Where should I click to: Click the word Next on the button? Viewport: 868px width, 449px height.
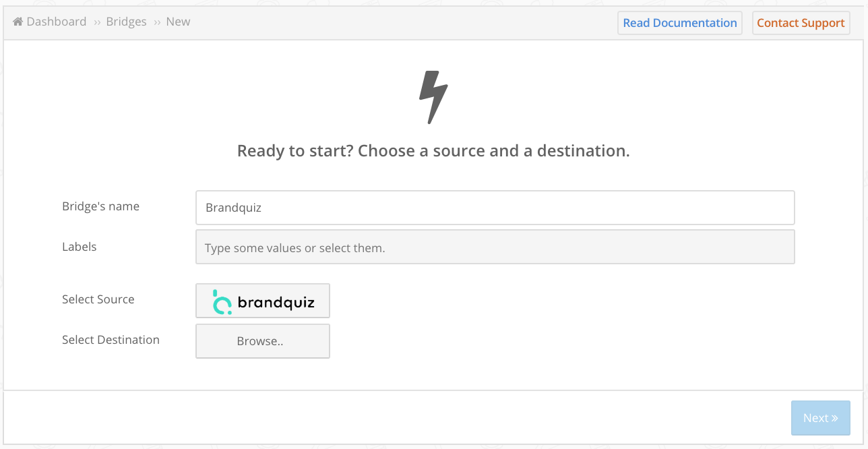point(815,418)
